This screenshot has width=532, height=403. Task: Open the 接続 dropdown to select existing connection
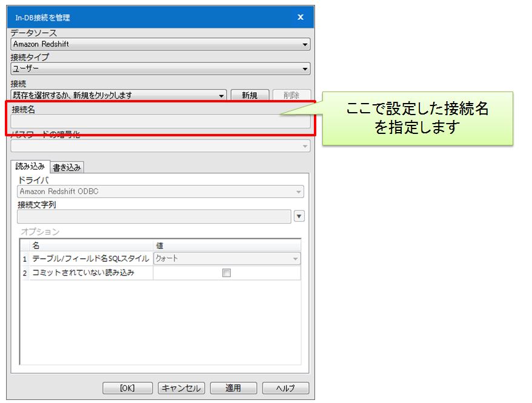(118, 95)
